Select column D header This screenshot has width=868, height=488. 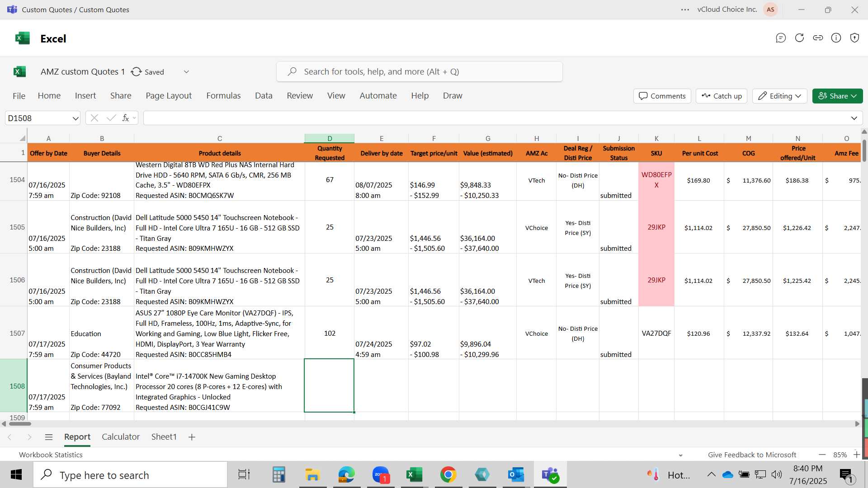point(330,138)
